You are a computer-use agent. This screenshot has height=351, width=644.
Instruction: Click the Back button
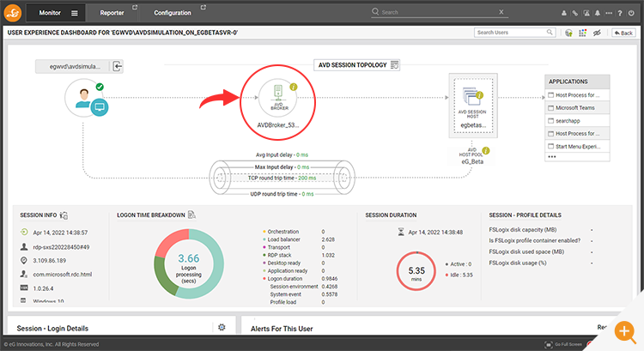(x=623, y=33)
